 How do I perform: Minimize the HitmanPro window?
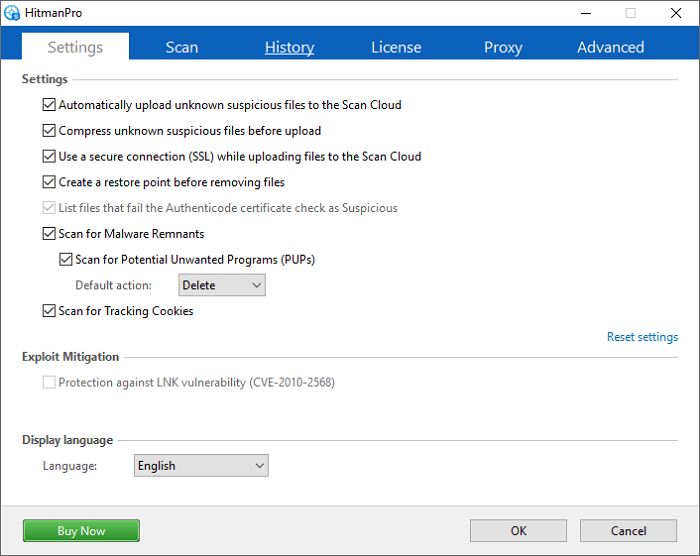coord(586,13)
